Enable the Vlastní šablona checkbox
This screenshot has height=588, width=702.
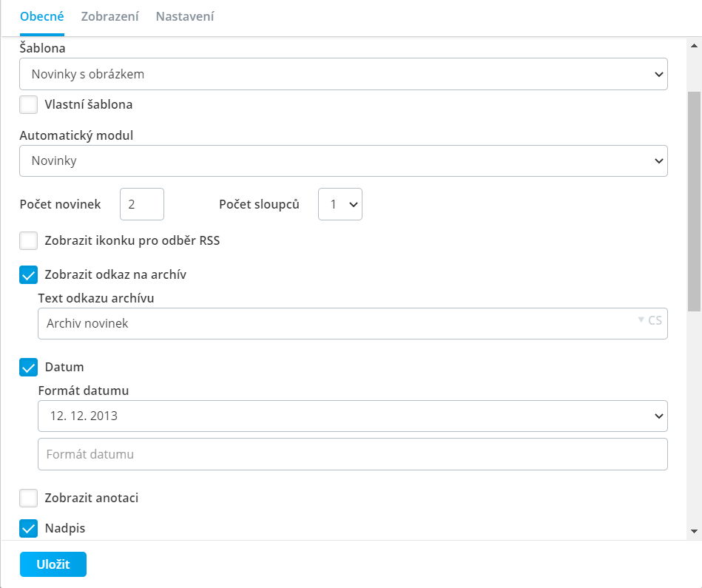(x=28, y=105)
